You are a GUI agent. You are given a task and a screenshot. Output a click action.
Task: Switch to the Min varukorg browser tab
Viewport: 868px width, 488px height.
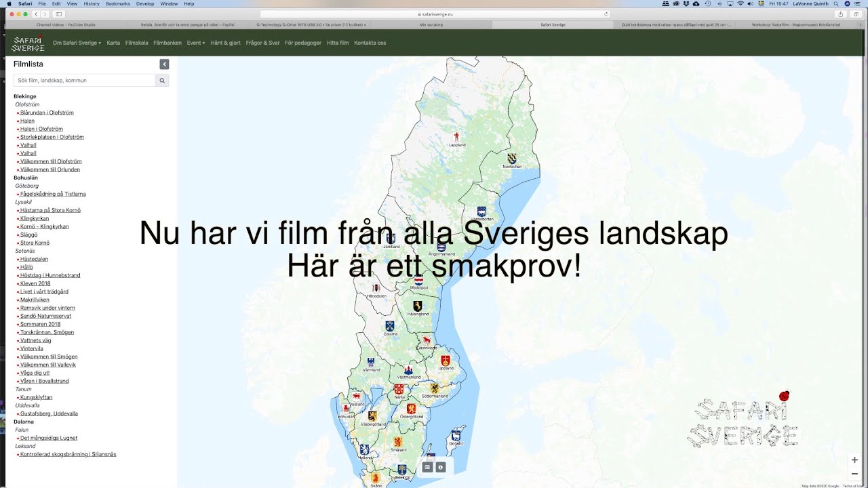pos(431,24)
